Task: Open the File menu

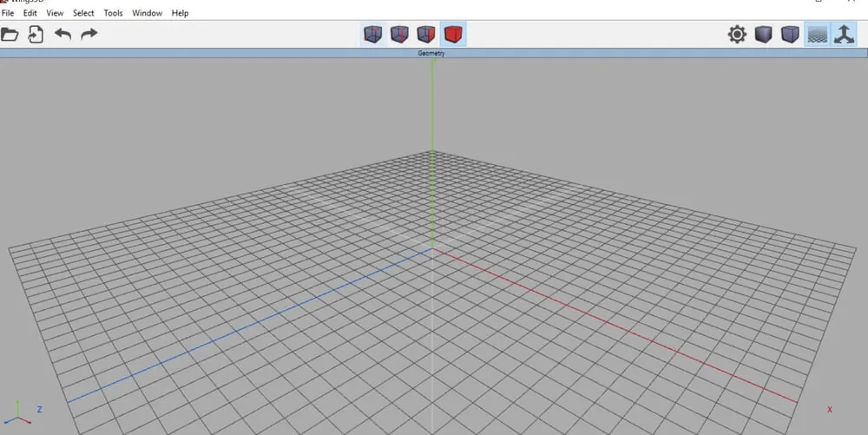Action: coord(8,13)
